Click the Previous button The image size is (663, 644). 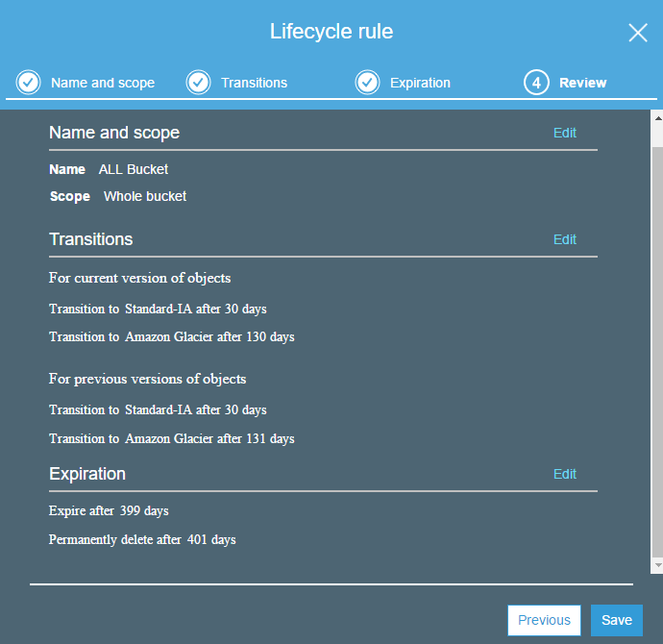pos(544,620)
